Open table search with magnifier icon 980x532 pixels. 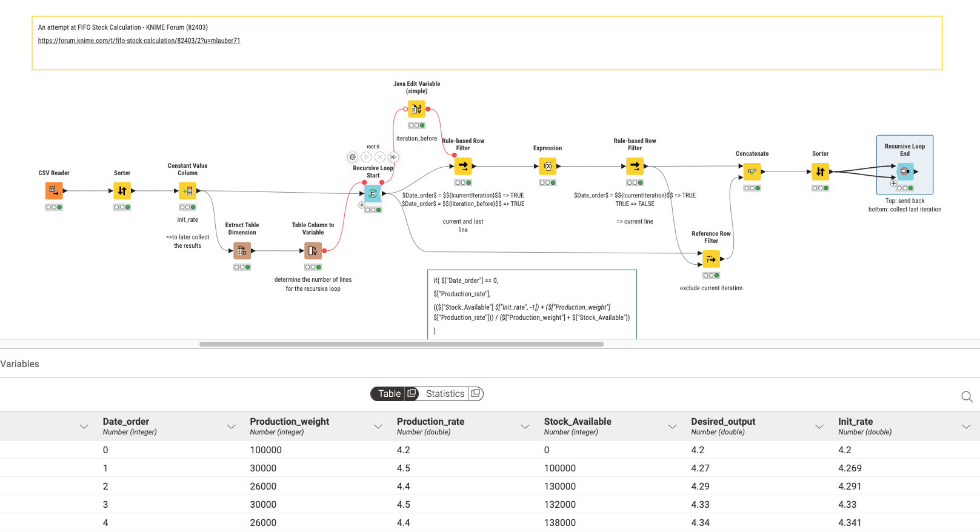point(967,397)
